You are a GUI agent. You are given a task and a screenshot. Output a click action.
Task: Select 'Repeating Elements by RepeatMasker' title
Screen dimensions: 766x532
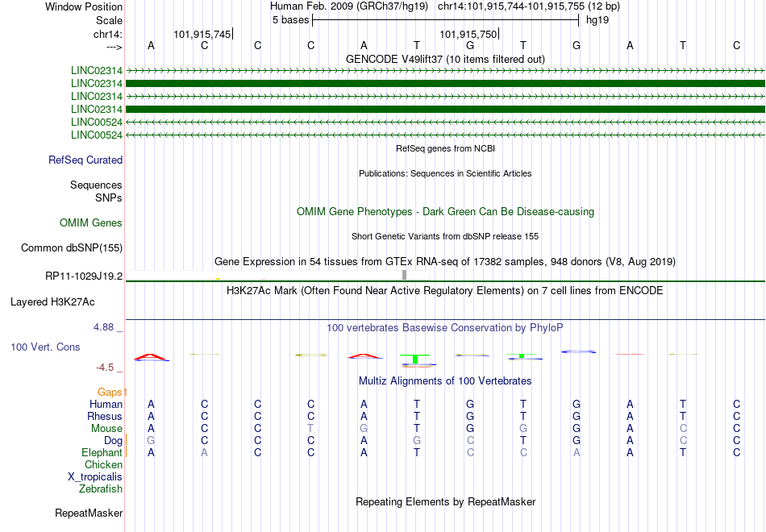(x=445, y=501)
